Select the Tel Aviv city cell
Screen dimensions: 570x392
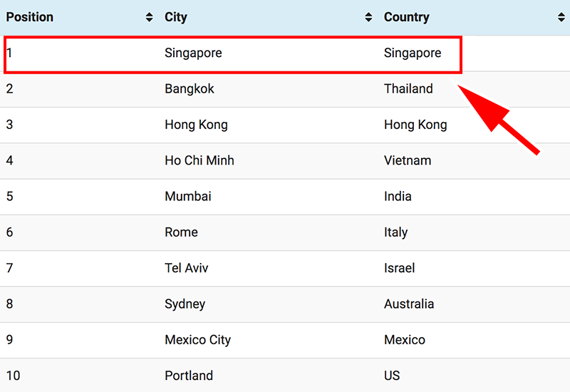[187, 268]
